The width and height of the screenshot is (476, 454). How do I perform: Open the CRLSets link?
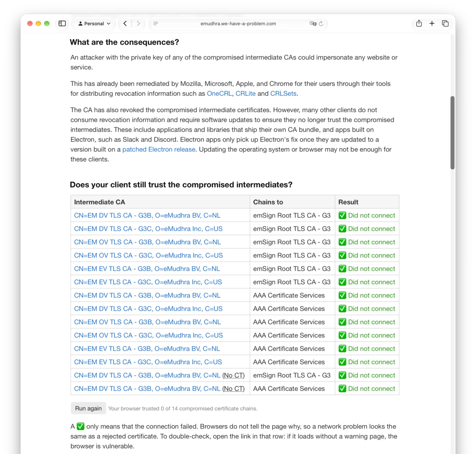pos(283,94)
